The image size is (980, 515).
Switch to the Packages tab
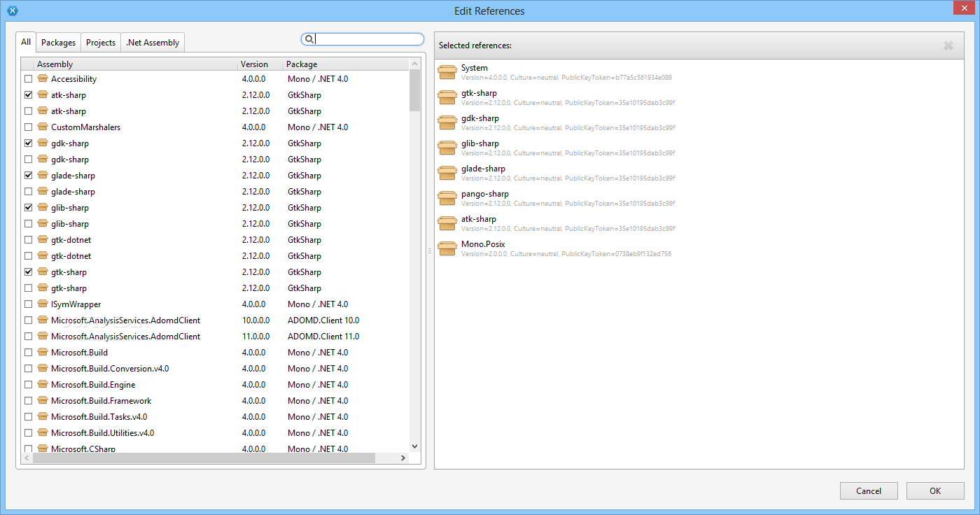tap(58, 43)
